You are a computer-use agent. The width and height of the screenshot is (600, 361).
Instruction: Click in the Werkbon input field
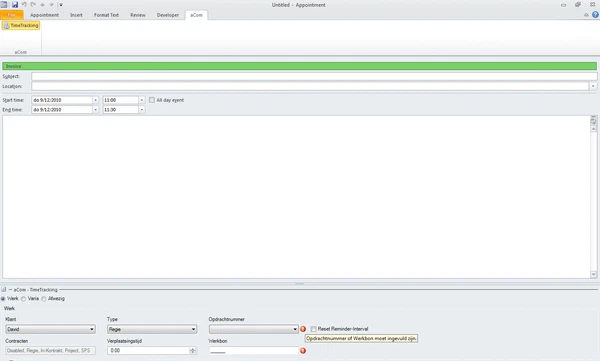[x=254, y=350]
